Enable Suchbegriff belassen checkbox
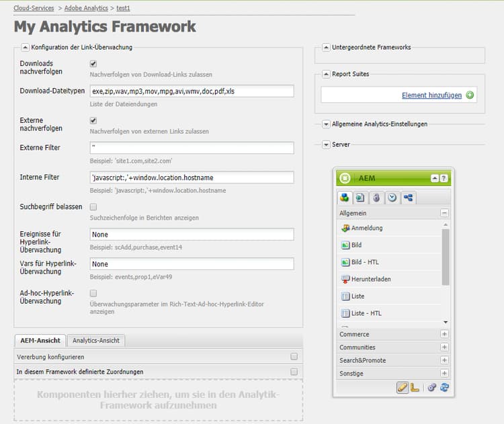This screenshot has width=504, height=424. tap(93, 207)
